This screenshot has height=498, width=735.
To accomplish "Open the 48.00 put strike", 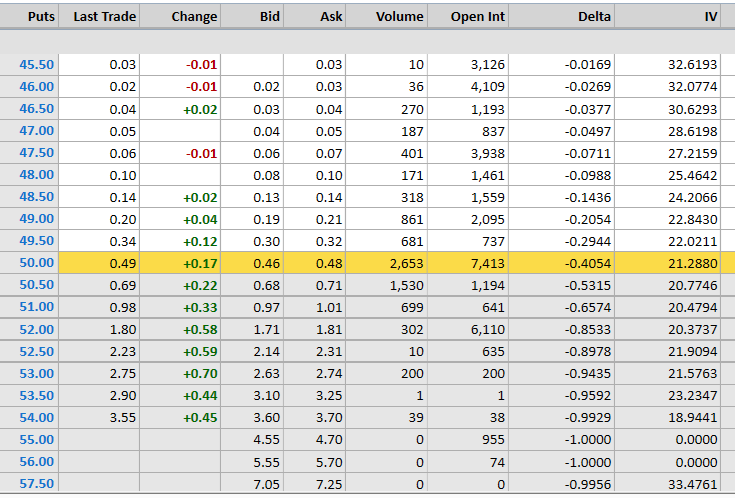I will (x=37, y=174).
